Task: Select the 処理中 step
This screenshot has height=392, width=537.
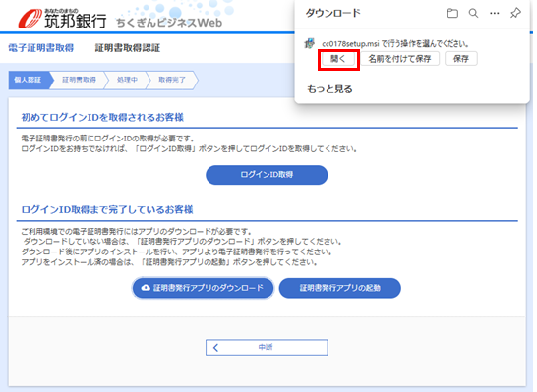Action: point(127,80)
